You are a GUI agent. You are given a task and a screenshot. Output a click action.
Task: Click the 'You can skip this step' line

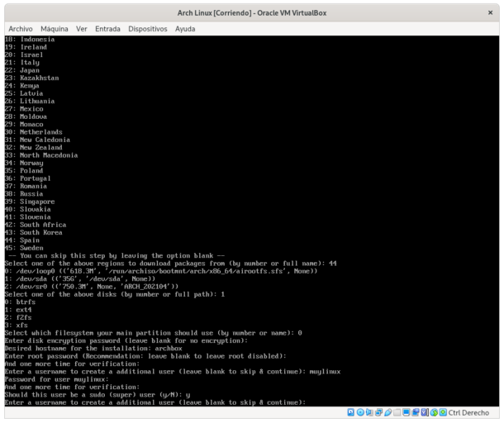coord(116,255)
